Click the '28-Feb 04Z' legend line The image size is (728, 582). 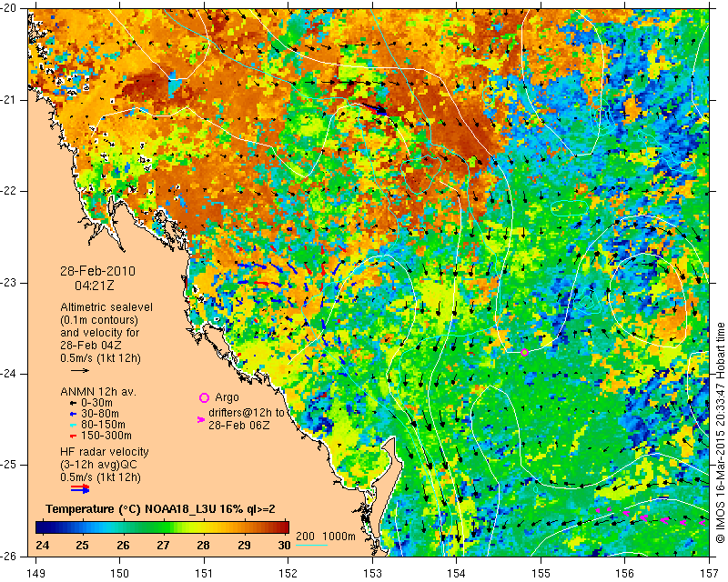(90, 346)
